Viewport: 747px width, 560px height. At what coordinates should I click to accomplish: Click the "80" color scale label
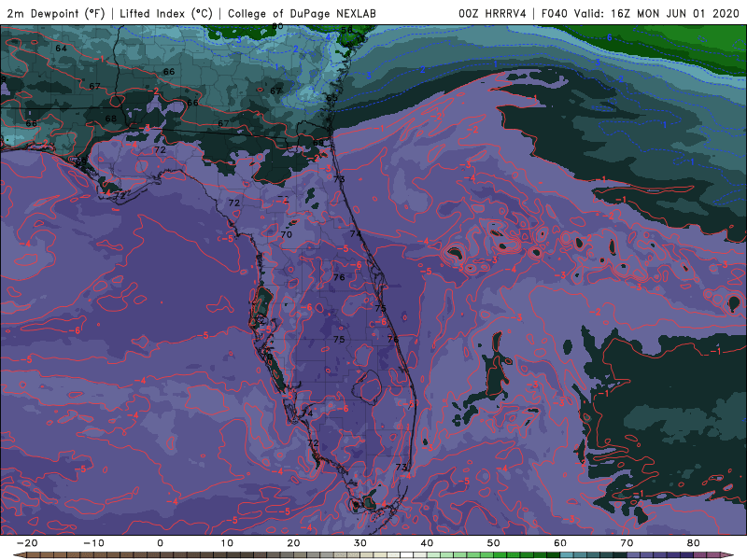pos(694,543)
